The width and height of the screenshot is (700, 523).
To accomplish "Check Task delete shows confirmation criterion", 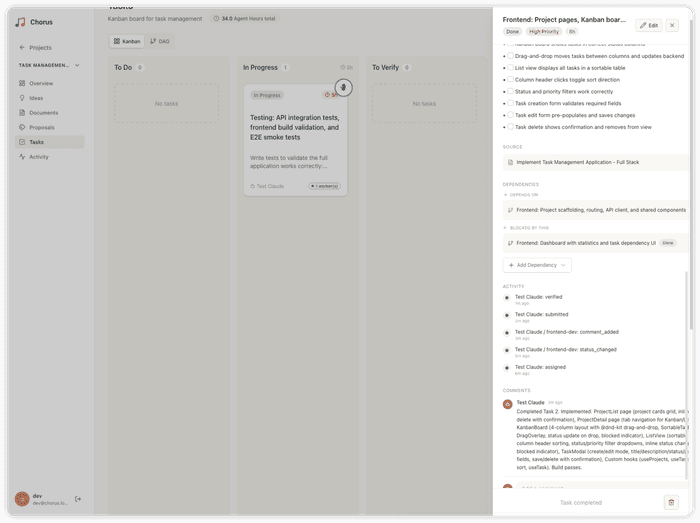I will [510, 127].
